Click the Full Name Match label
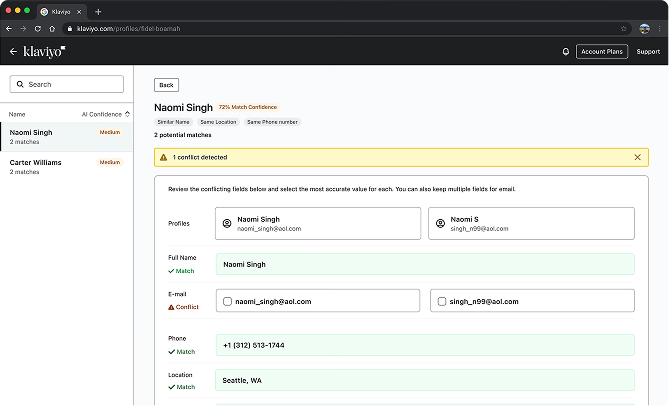Viewport: 669px width, 406px height. coord(181,271)
